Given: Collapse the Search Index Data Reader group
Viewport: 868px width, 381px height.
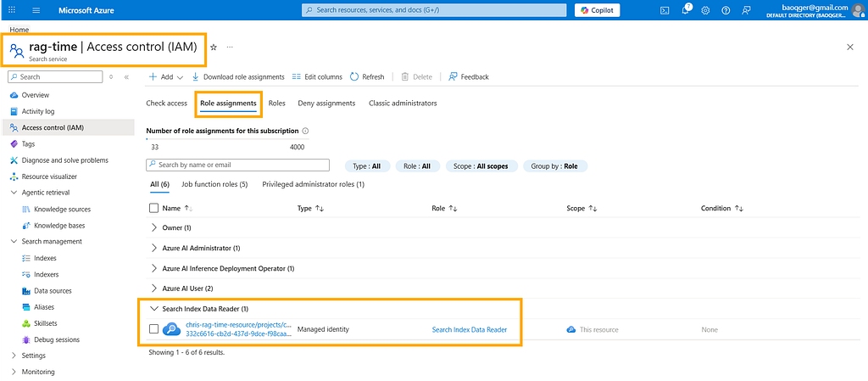Looking at the screenshot, I should [x=154, y=309].
